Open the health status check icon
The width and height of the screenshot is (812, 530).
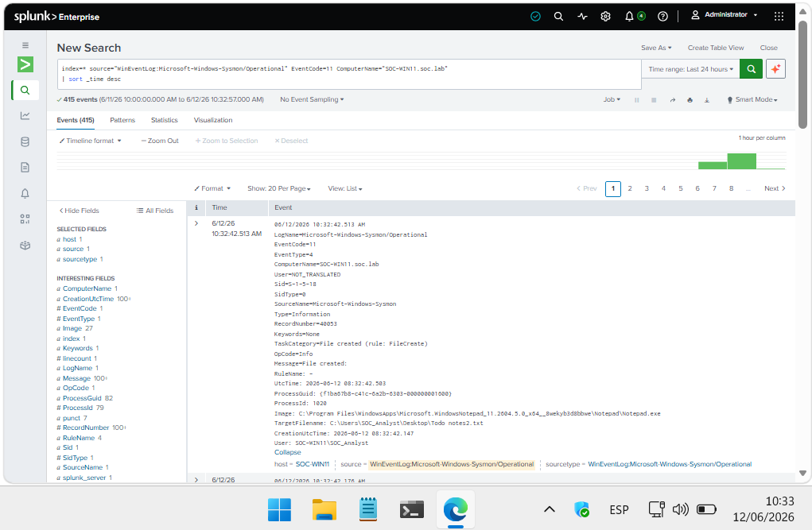pos(535,17)
